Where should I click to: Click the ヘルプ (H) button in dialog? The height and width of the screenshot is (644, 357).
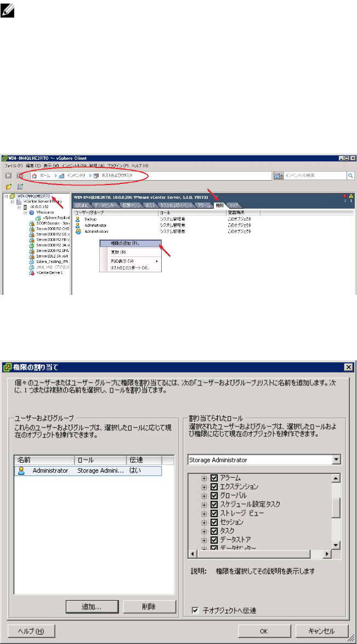tap(31, 630)
